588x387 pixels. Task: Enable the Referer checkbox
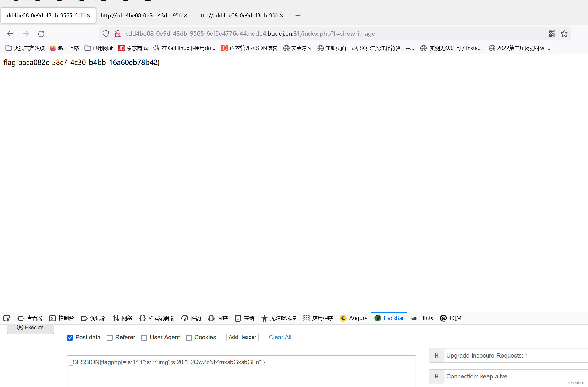click(x=109, y=338)
